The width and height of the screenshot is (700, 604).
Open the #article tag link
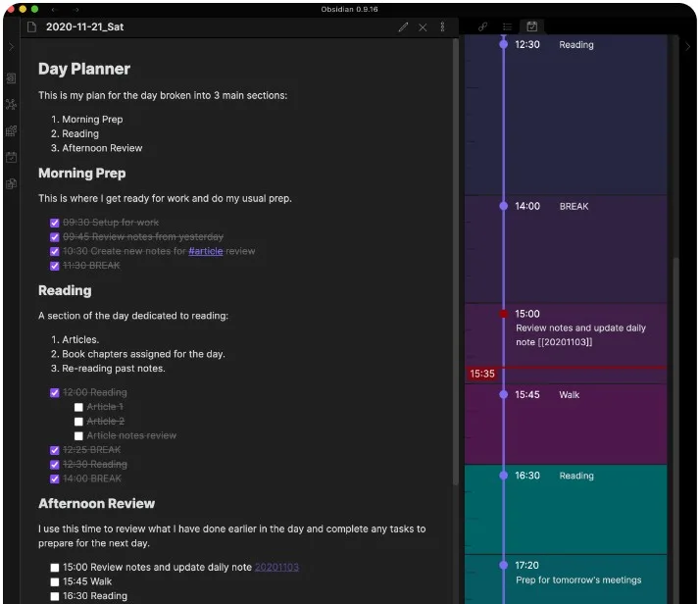coord(205,251)
